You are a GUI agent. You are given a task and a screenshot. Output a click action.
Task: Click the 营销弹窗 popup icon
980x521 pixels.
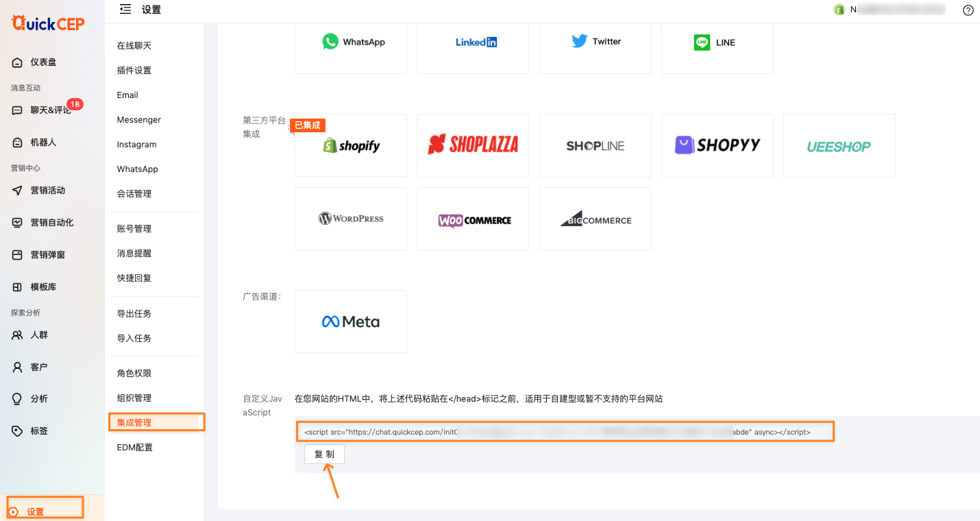[18, 255]
